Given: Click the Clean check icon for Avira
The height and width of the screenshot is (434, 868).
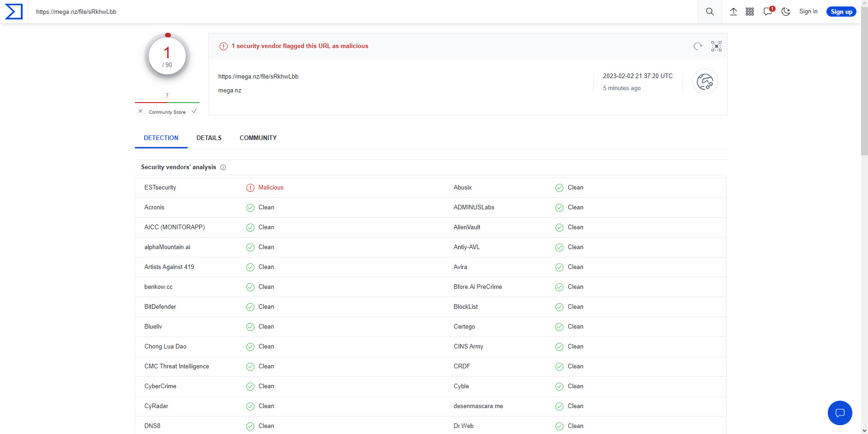Looking at the screenshot, I should coord(559,267).
